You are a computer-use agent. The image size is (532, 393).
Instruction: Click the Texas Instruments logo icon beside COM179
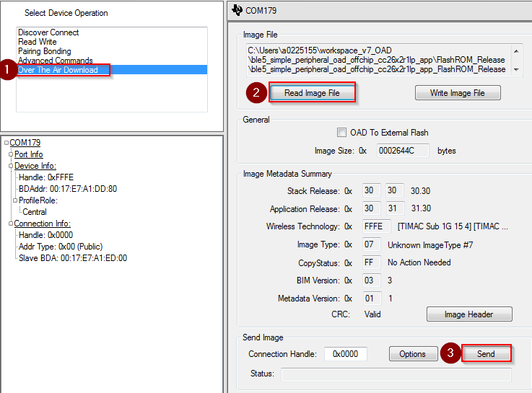(239, 11)
